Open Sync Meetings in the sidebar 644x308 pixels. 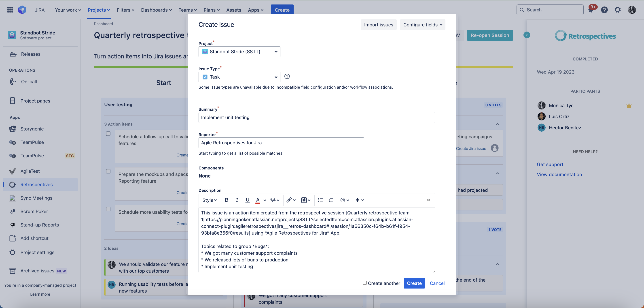[40, 198]
